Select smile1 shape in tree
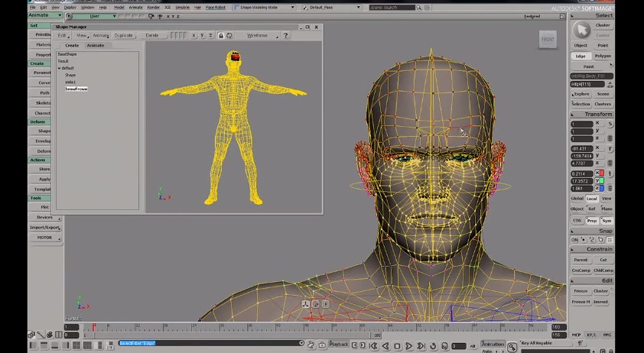 click(70, 82)
